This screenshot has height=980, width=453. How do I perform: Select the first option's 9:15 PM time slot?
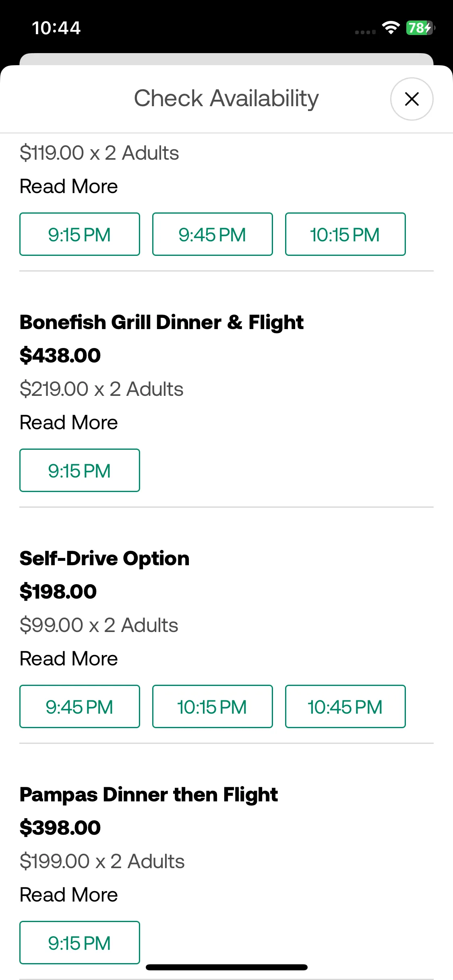coord(80,234)
